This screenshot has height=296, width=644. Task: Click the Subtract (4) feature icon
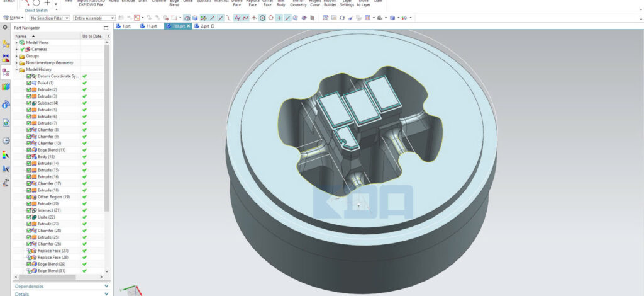tap(34, 103)
